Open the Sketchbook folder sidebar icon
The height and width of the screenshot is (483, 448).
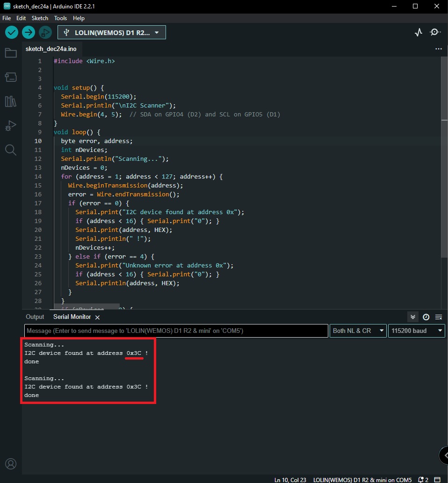11,53
